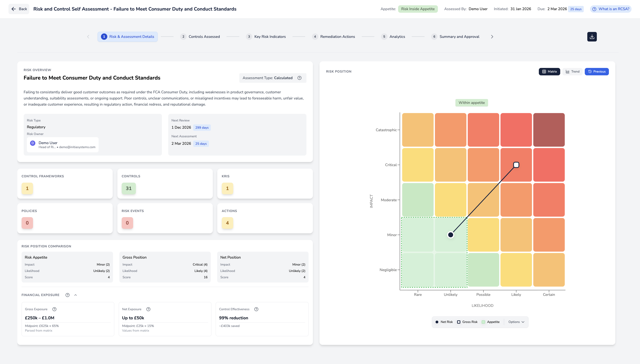Click the Net Position 'Minor (2)' impact value

pyautogui.click(x=299, y=265)
